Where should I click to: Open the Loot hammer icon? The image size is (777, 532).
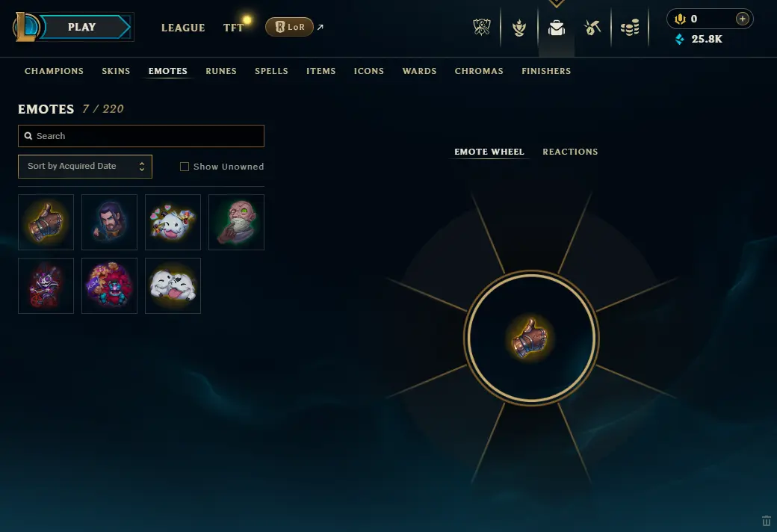tap(592, 28)
